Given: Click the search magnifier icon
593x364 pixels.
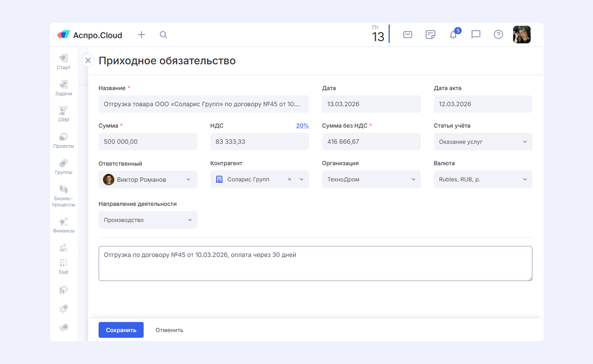Looking at the screenshot, I should pyautogui.click(x=163, y=35).
